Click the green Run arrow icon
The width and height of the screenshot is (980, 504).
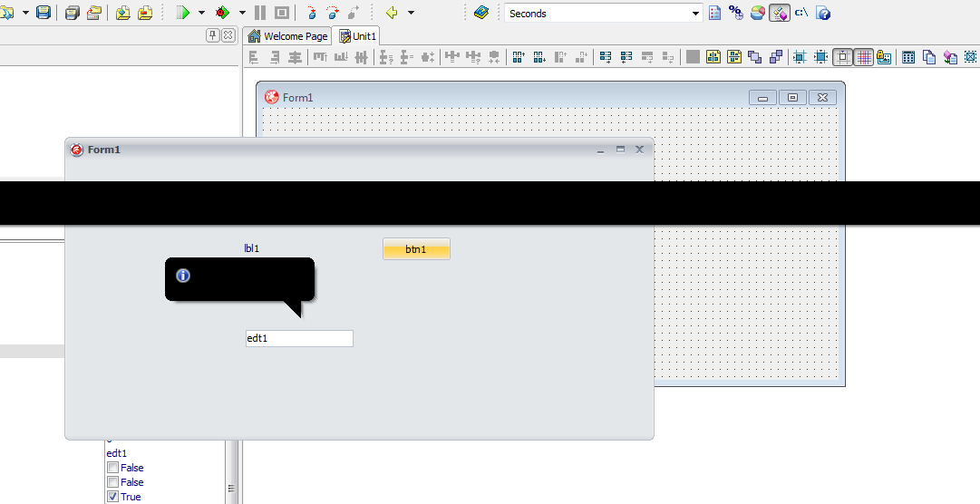point(182,13)
